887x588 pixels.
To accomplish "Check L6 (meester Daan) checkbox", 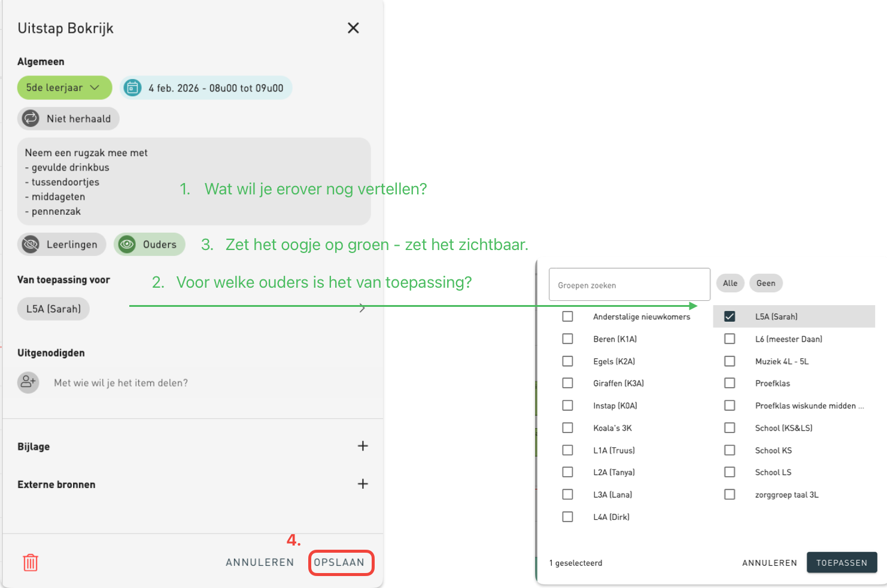I will (x=730, y=339).
